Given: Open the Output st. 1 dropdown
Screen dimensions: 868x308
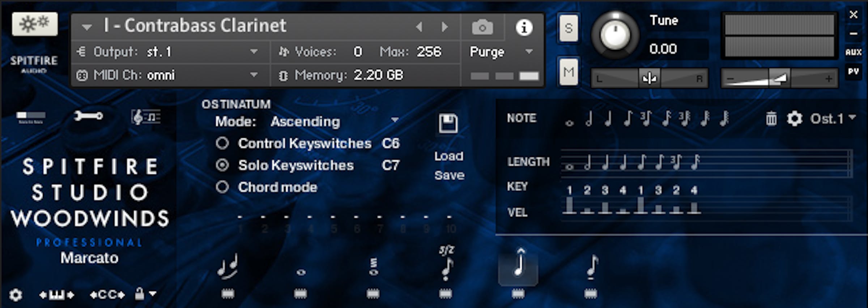Looking at the screenshot, I should (254, 52).
